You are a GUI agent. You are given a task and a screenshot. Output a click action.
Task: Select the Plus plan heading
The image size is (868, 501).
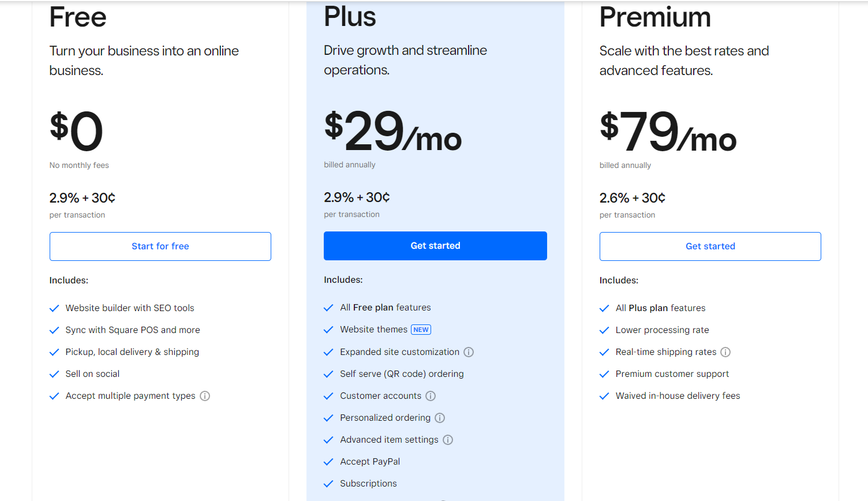click(x=350, y=17)
